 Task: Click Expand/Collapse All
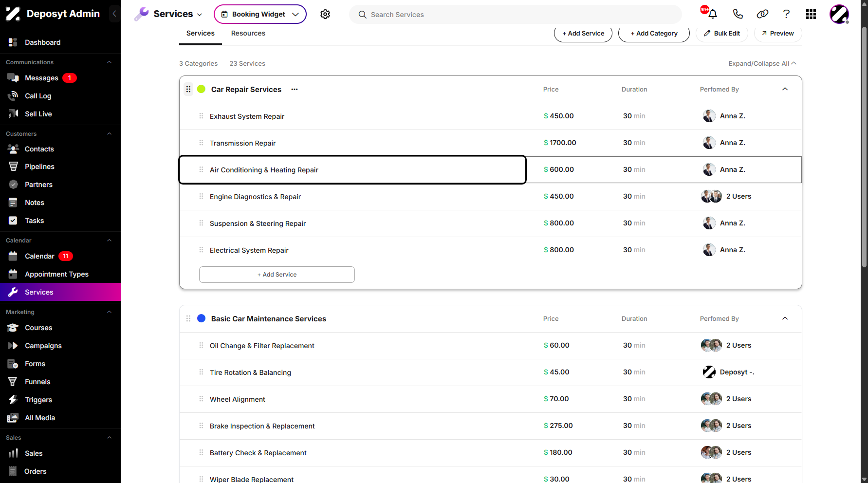click(x=762, y=63)
